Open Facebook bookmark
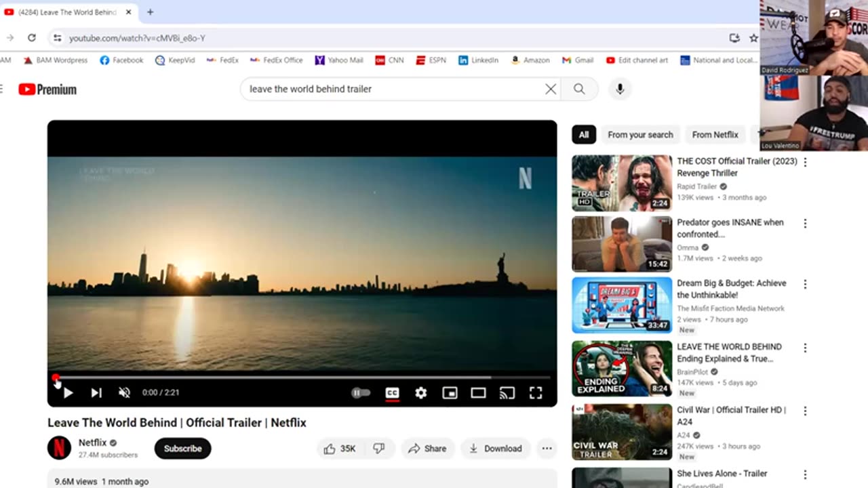Viewport: 868px width, 488px height. pyautogui.click(x=121, y=60)
